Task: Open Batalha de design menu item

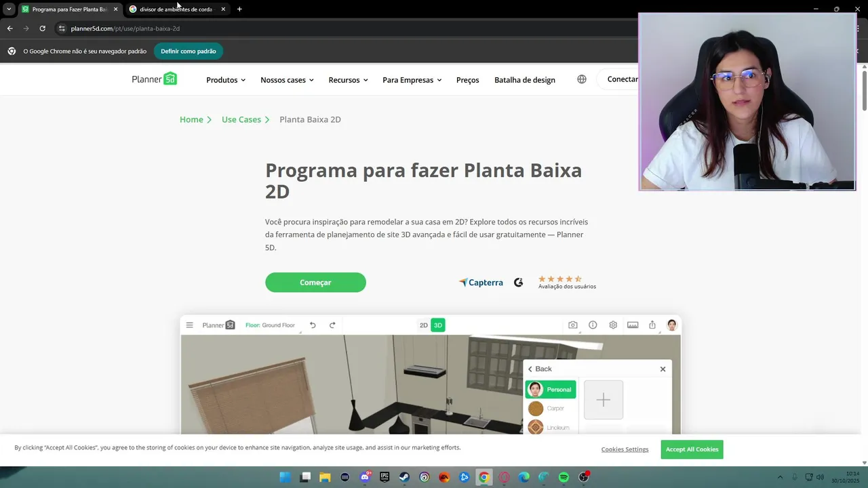Action: (x=525, y=80)
